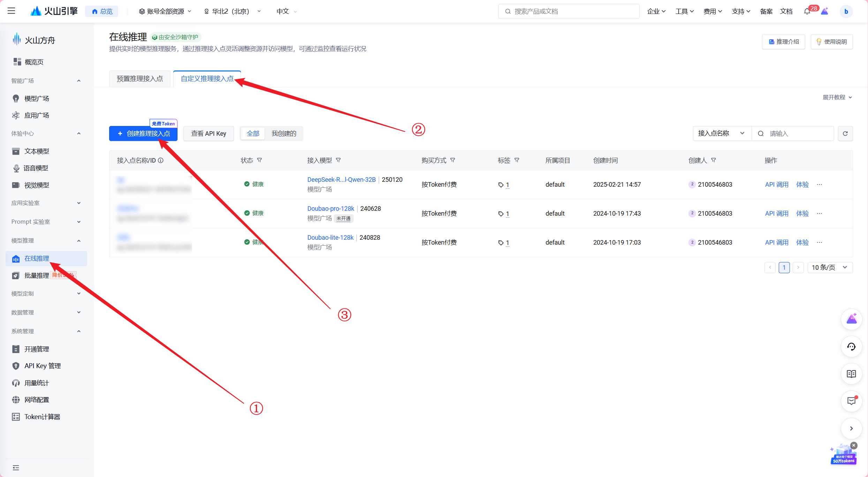Image resolution: width=868 pixels, height=477 pixels.
Task: Select 我创建的 filter toggle
Action: pyautogui.click(x=284, y=133)
